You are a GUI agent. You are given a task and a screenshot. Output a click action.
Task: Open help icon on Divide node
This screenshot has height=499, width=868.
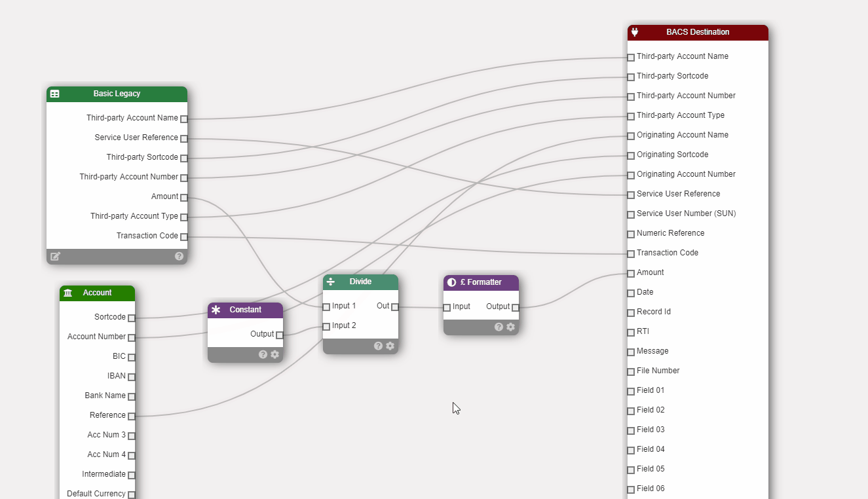click(x=378, y=346)
